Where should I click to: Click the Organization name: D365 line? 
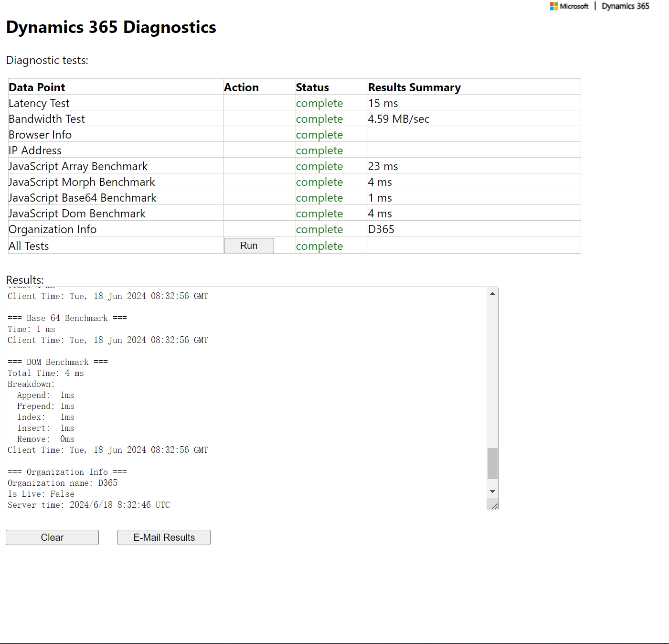[x=63, y=483]
